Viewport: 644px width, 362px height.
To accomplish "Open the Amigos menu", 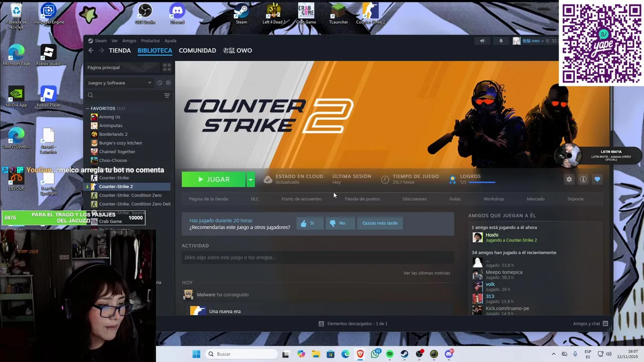I will [129, 41].
